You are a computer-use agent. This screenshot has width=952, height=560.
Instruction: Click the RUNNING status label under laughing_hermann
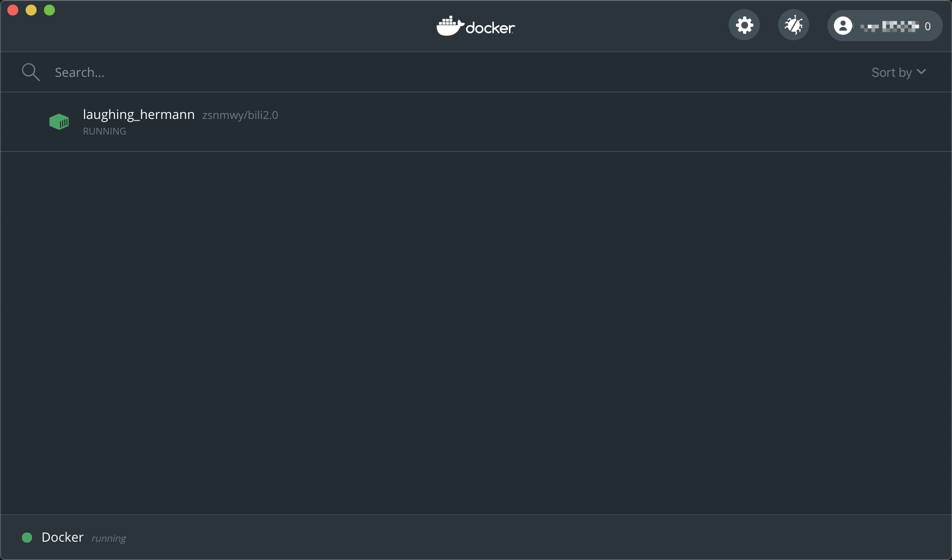(x=104, y=131)
